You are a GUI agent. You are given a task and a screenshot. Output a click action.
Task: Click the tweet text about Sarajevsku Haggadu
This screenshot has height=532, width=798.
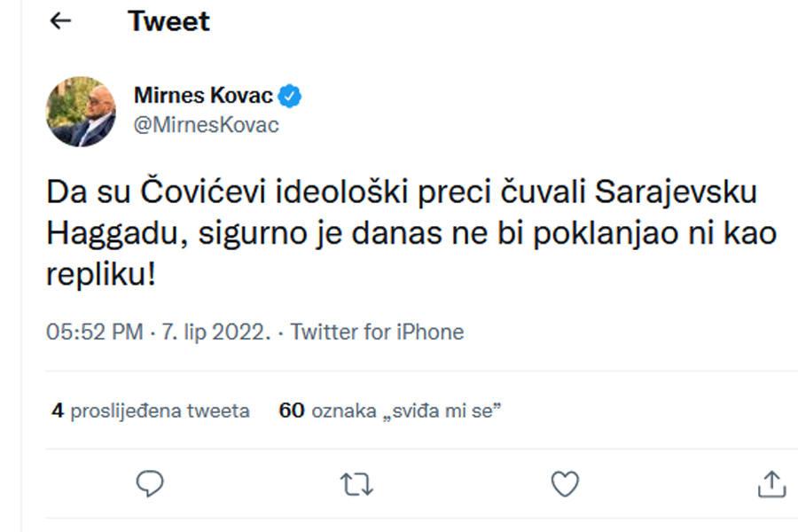point(411,233)
